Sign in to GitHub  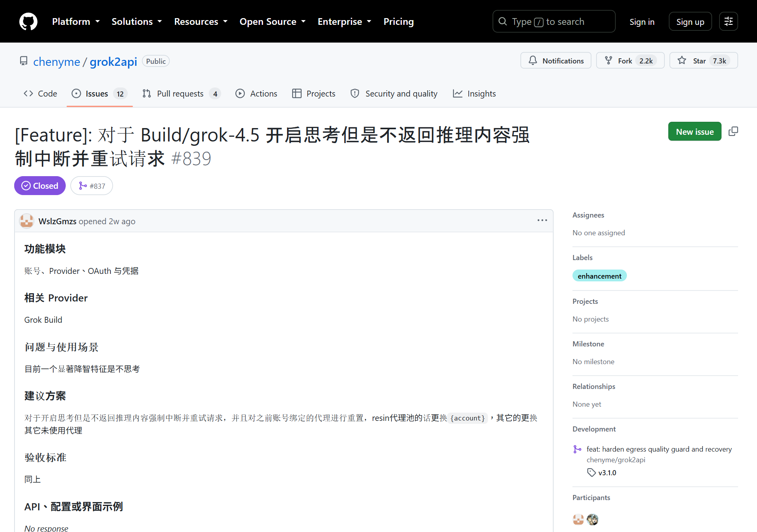[642, 22]
